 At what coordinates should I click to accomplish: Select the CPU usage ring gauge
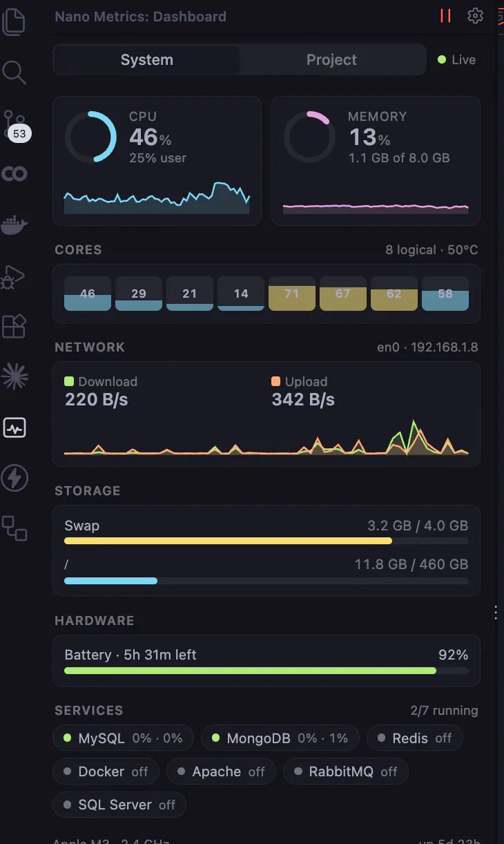pos(91,137)
